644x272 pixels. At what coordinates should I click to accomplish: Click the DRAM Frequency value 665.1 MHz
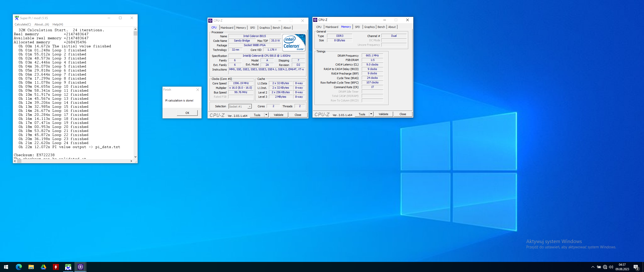pyautogui.click(x=372, y=55)
